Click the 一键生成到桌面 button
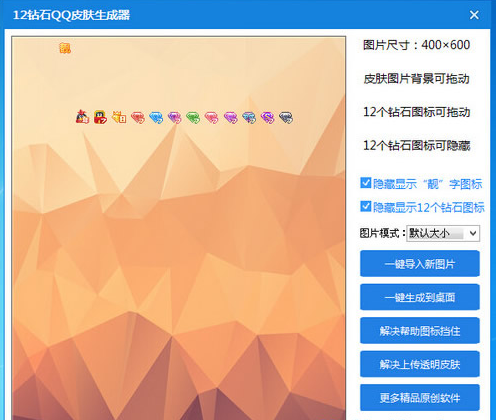Image resolution: width=497 pixels, height=420 pixels. 420,297
